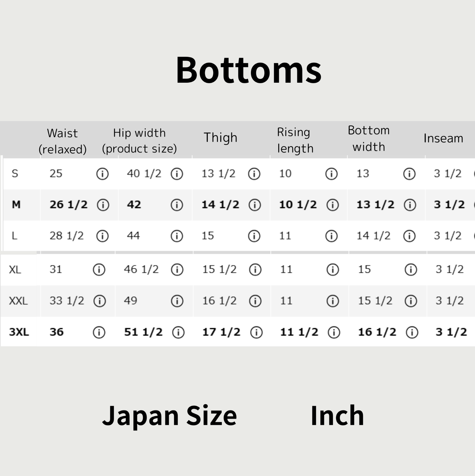Viewport: 475px width, 476px height.
Task: Click info icon next to L thigh 15
Action: (254, 236)
